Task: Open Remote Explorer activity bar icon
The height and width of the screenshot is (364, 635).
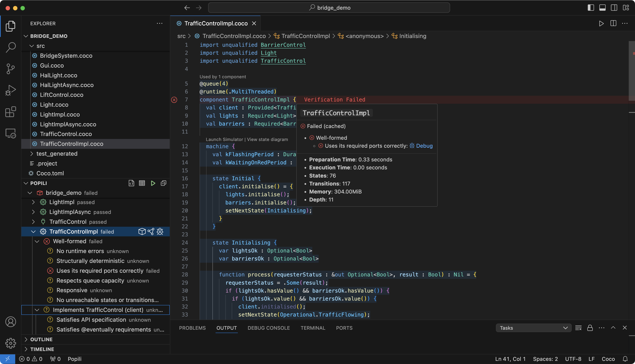Action: click(x=11, y=133)
